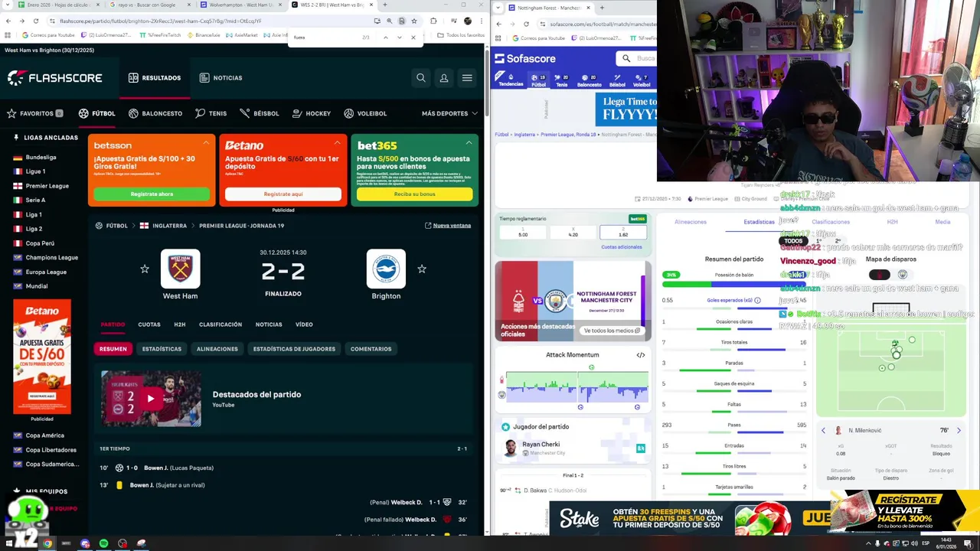
Task: Click Ver todos los medios button
Action: [612, 331]
